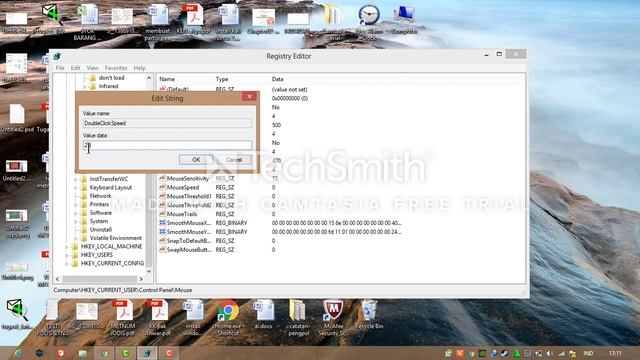Image resolution: width=640 pixels, height=360 pixels.
Task: Select the ai.docx desktop file
Action: pos(263,314)
